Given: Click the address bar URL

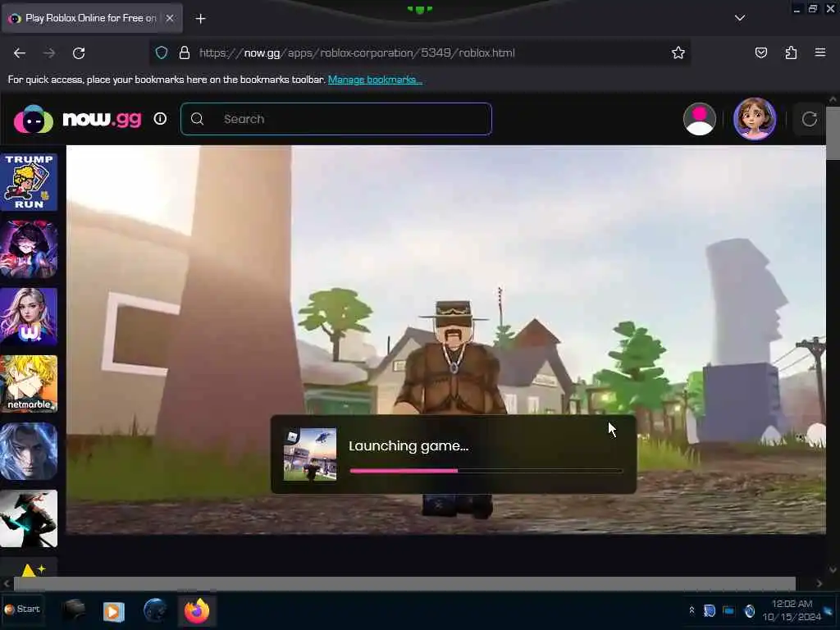Looking at the screenshot, I should [357, 52].
